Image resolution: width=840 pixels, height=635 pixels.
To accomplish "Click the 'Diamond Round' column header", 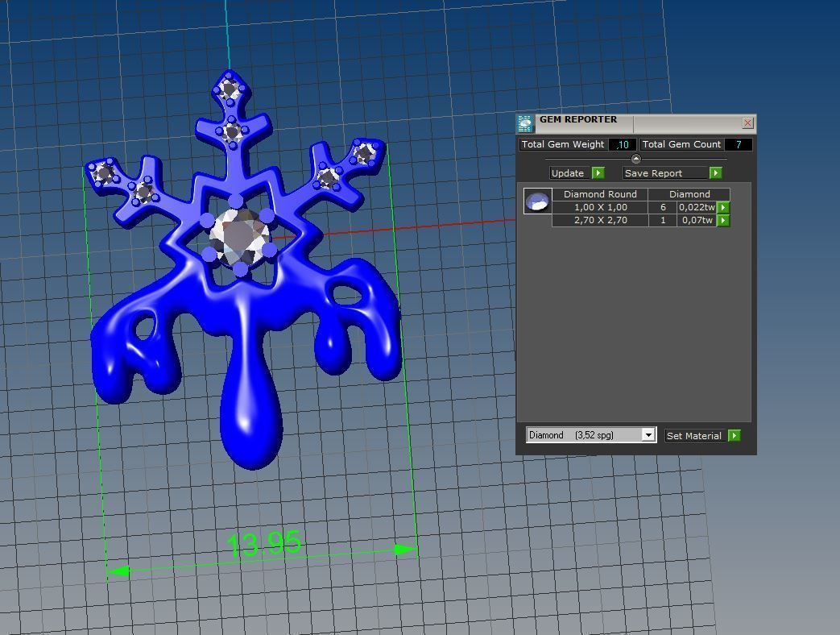I will click(x=600, y=194).
